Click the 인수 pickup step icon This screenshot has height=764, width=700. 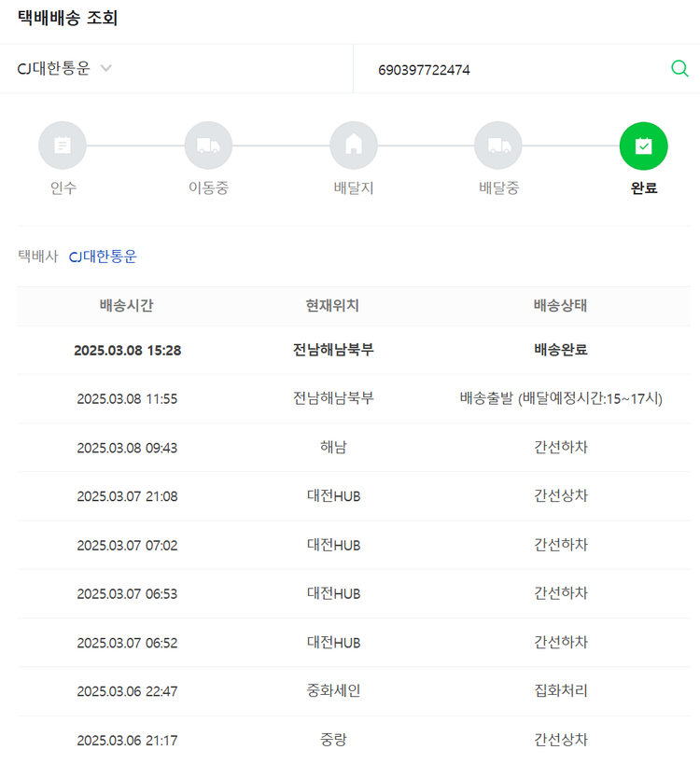click(x=63, y=146)
